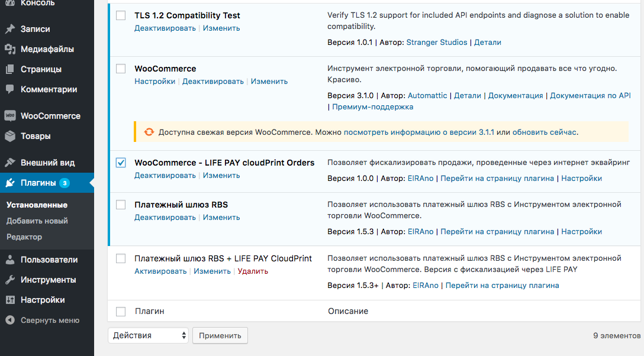Click the pin icon next to Записи

[10, 29]
